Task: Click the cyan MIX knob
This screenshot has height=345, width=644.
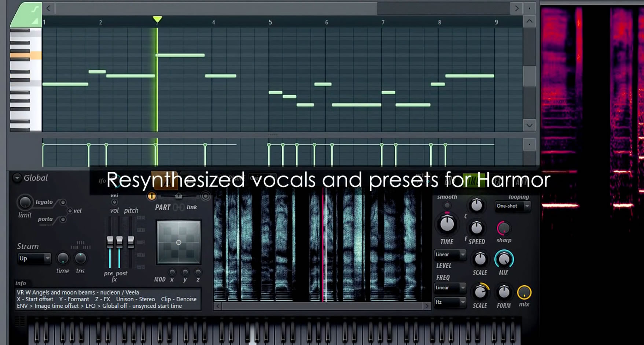Action: click(504, 259)
